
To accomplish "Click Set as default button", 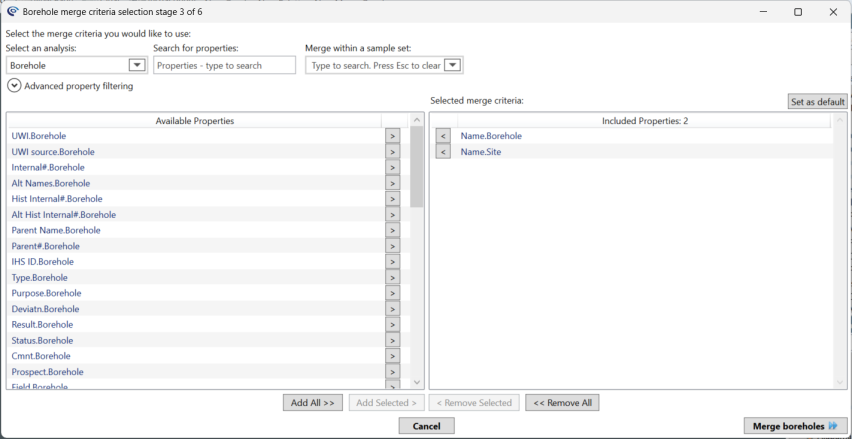I will 817,101.
